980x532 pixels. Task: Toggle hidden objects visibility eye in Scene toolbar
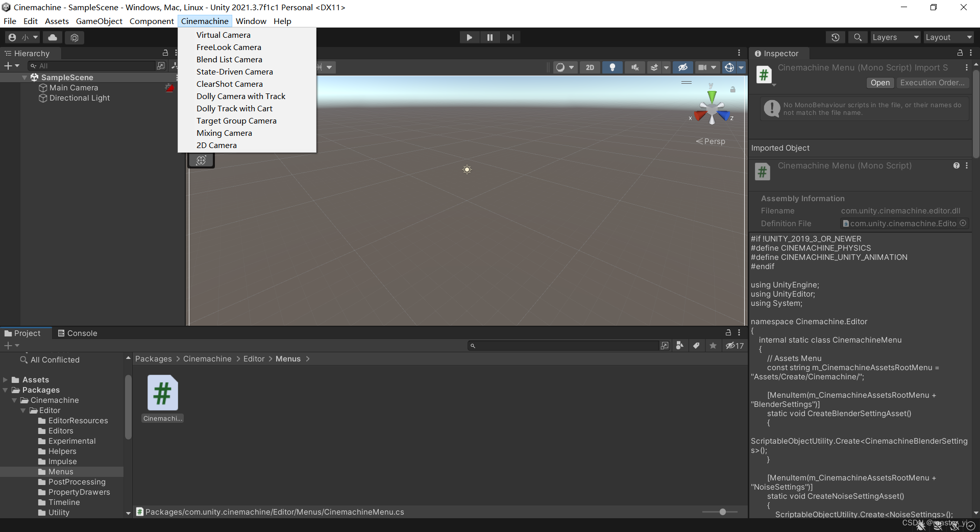[x=683, y=67]
